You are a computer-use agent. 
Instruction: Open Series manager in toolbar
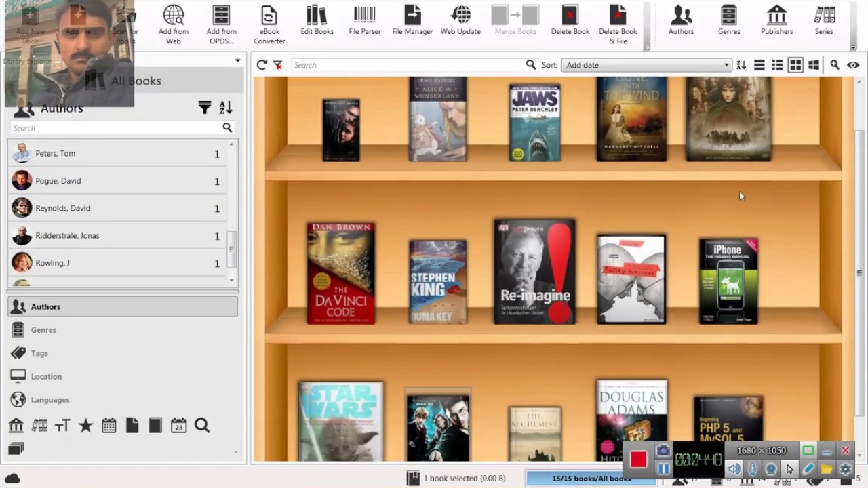[x=824, y=20]
